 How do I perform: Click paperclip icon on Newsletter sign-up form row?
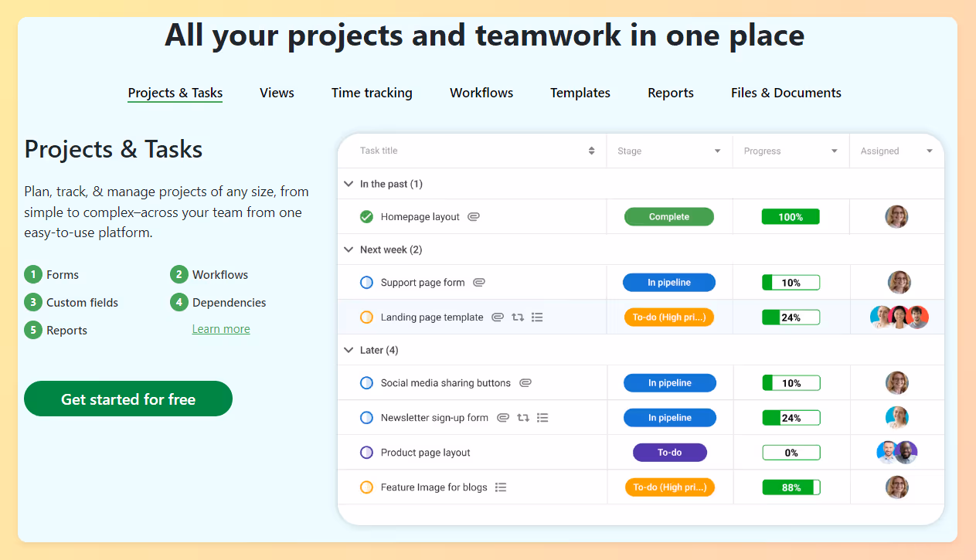point(503,418)
